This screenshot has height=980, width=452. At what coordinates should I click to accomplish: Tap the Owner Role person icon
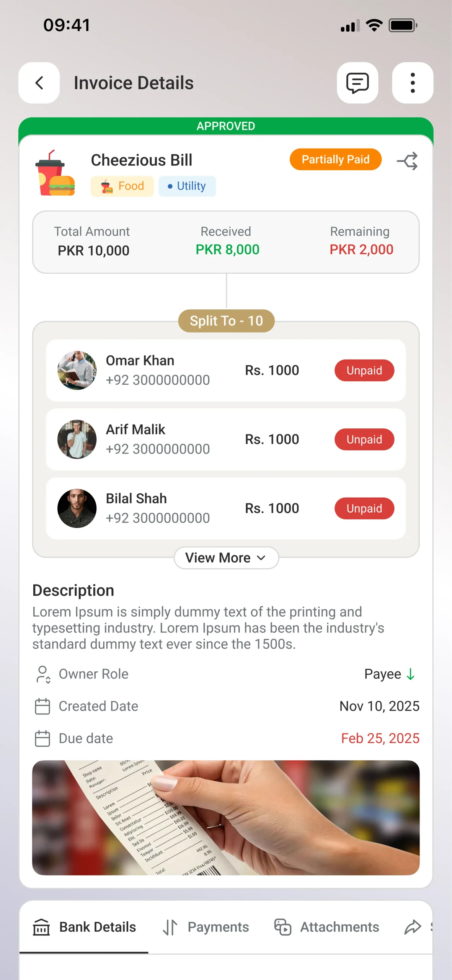tap(43, 674)
